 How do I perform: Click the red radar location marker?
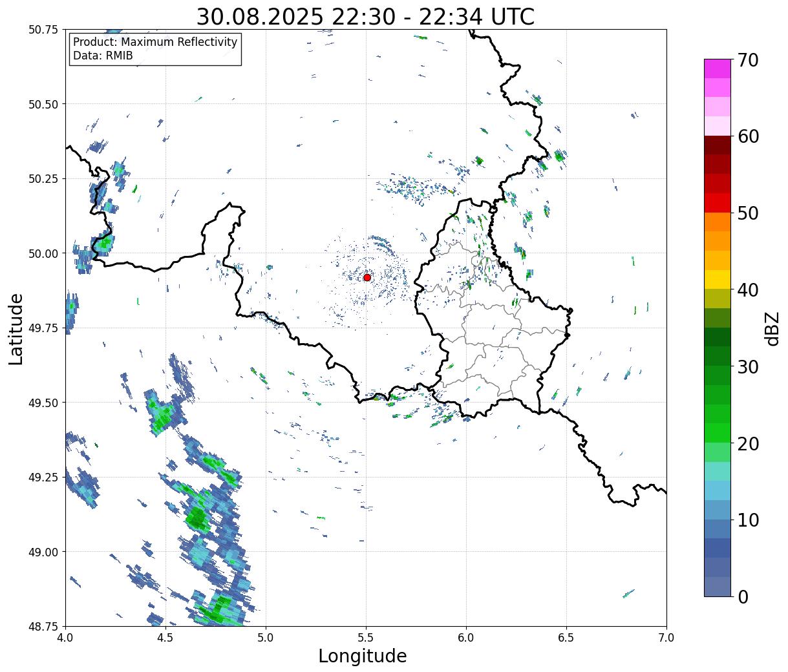(367, 277)
